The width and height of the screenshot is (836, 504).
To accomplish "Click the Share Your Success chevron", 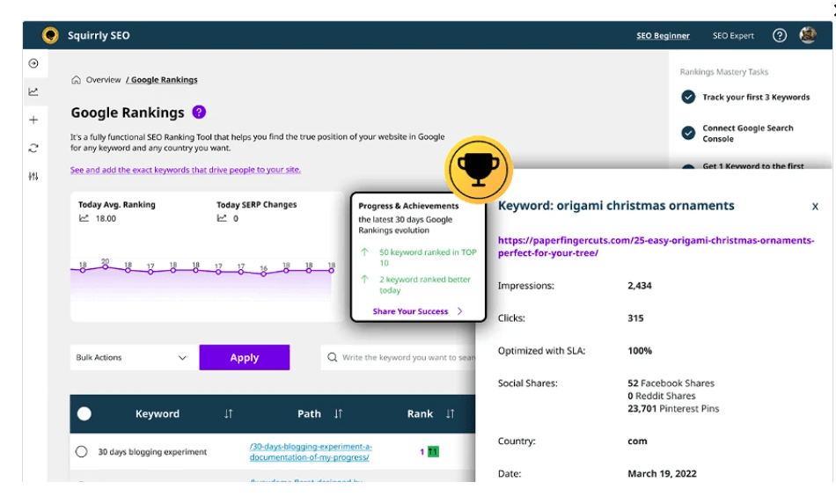I will 460,311.
